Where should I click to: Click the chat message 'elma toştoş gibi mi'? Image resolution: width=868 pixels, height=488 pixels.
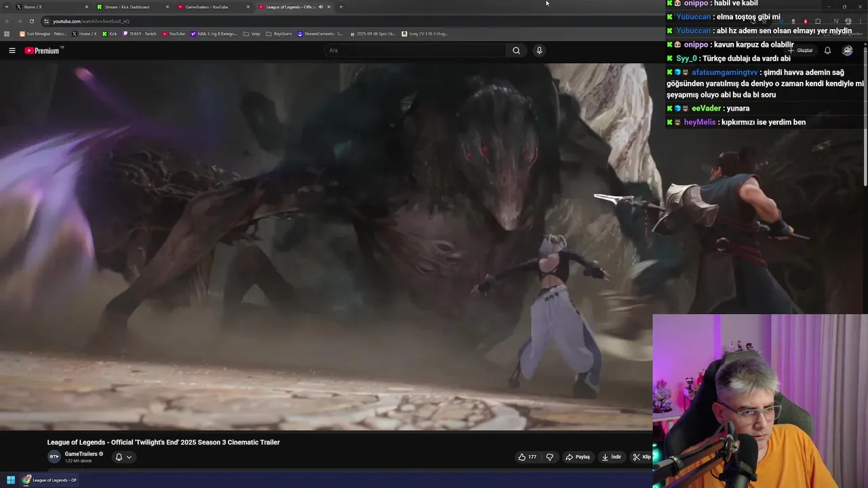point(748,17)
